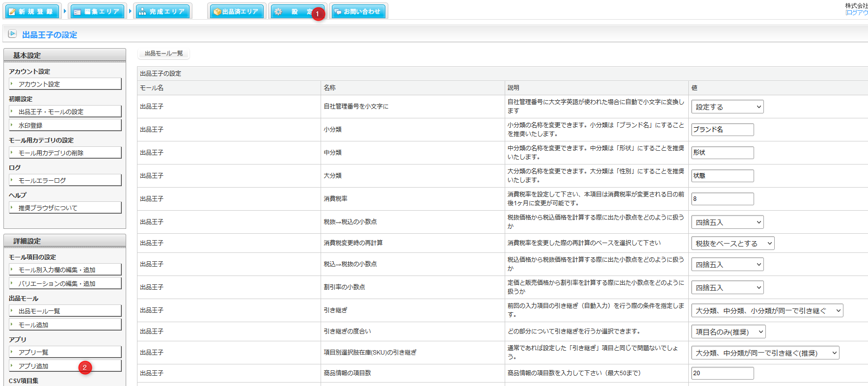Image resolution: width=868 pixels, height=386 pixels.
Task: Open バリエーションの編集・追加 link
Action: click(x=65, y=283)
